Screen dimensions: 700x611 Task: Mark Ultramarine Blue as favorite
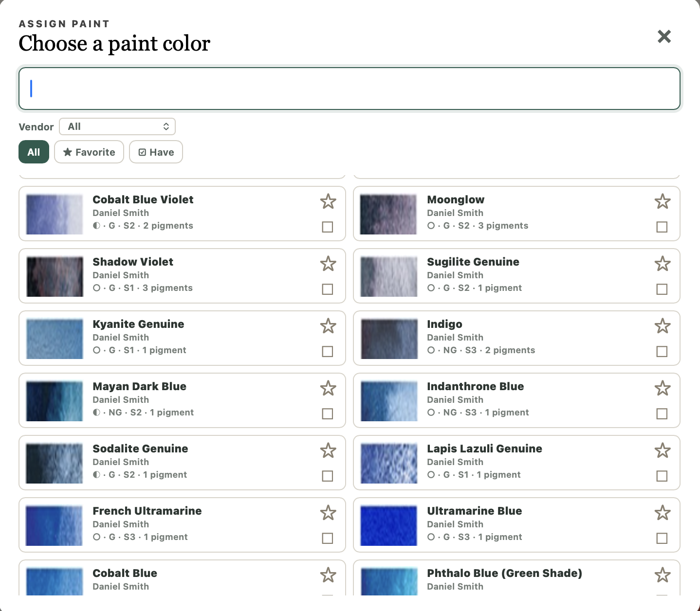point(663,513)
